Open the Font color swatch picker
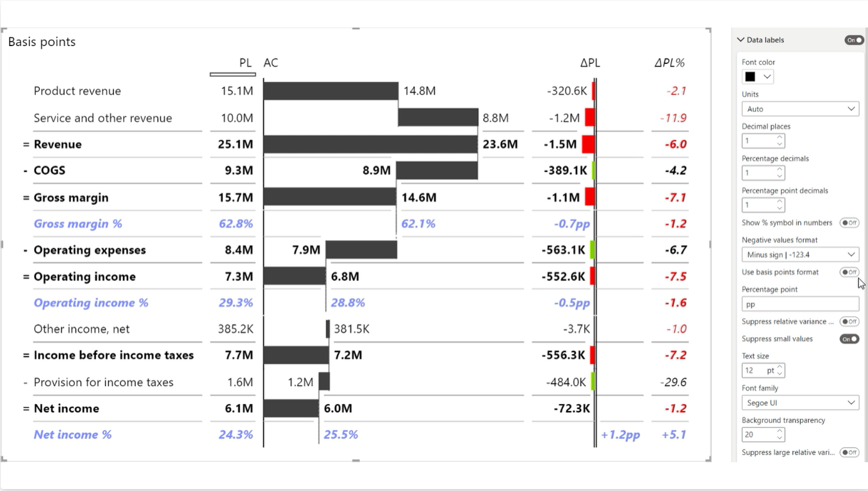 tap(758, 77)
